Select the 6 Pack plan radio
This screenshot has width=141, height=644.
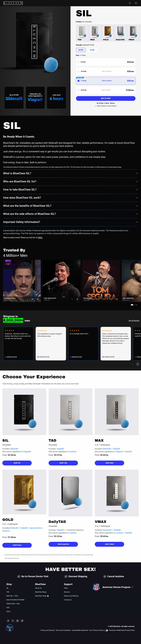(x=78, y=62)
